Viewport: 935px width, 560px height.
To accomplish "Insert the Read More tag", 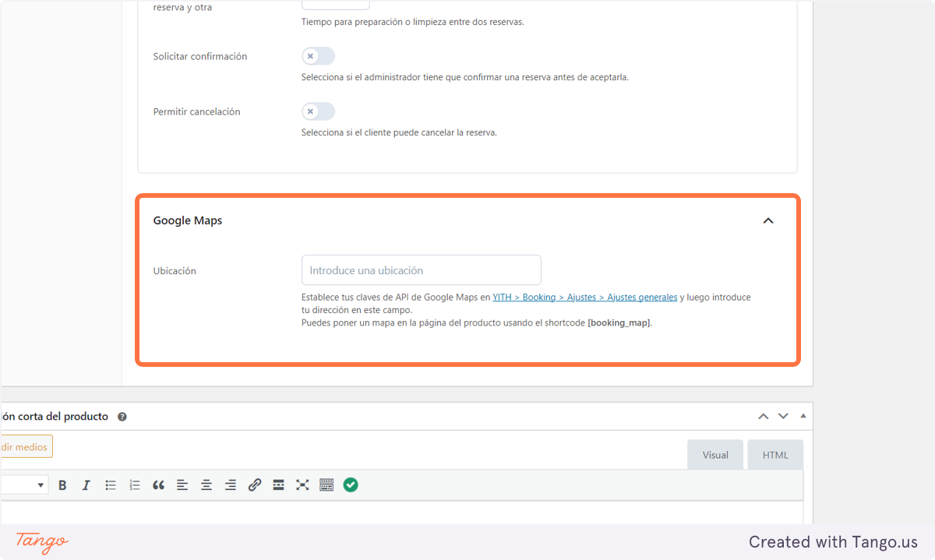I will point(278,484).
